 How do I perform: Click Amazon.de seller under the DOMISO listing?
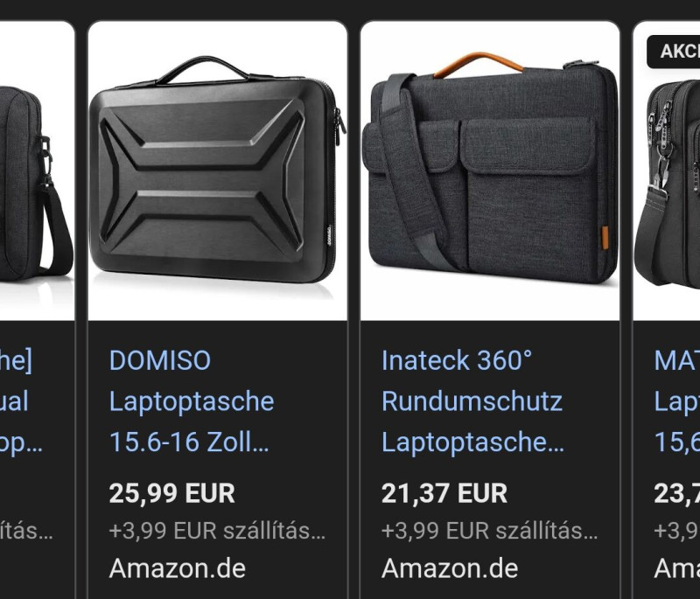pos(178,568)
